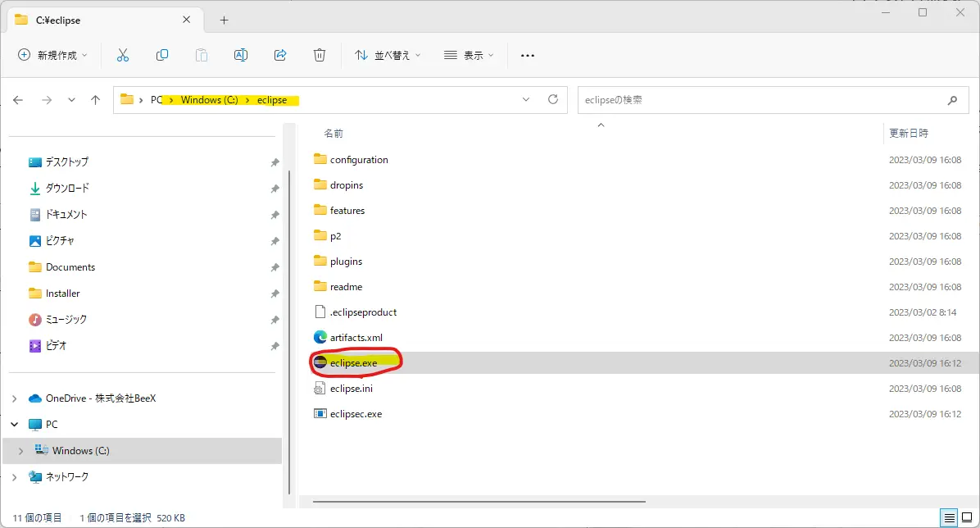Open Documents in the sidebar
Screen dimensions: 980x528
coord(70,267)
